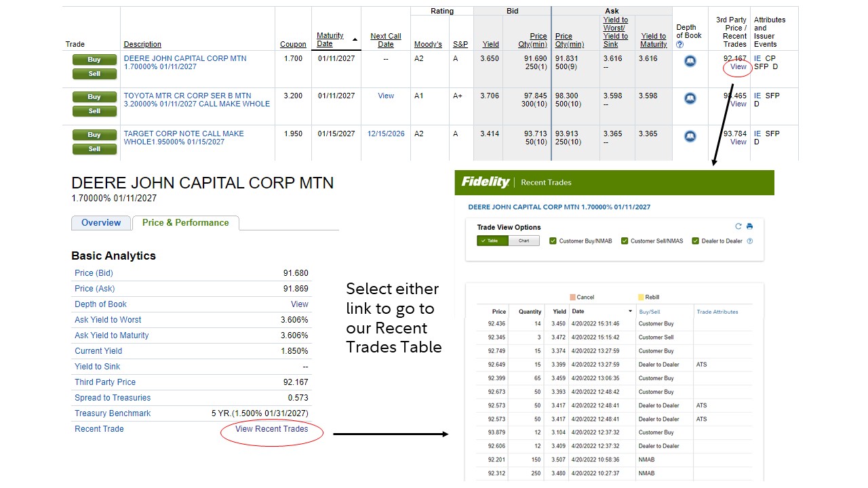
Task: Click Buy for Deere John Capital bond
Action: pos(94,60)
